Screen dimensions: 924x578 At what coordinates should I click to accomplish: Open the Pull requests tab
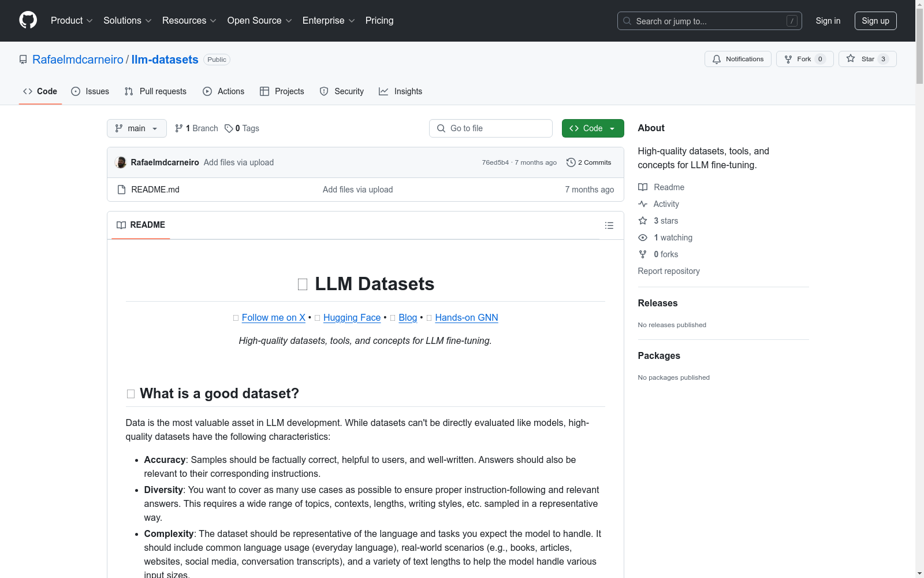(x=155, y=91)
